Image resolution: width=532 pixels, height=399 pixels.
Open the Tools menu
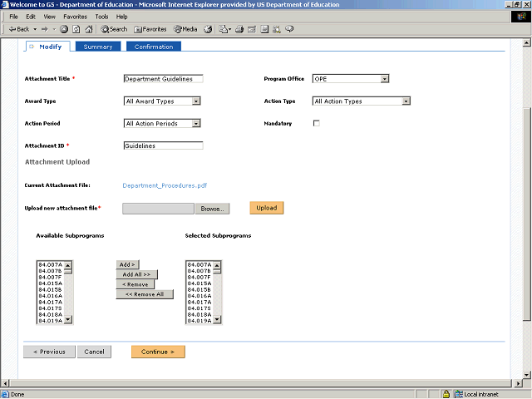pyautogui.click(x=101, y=17)
